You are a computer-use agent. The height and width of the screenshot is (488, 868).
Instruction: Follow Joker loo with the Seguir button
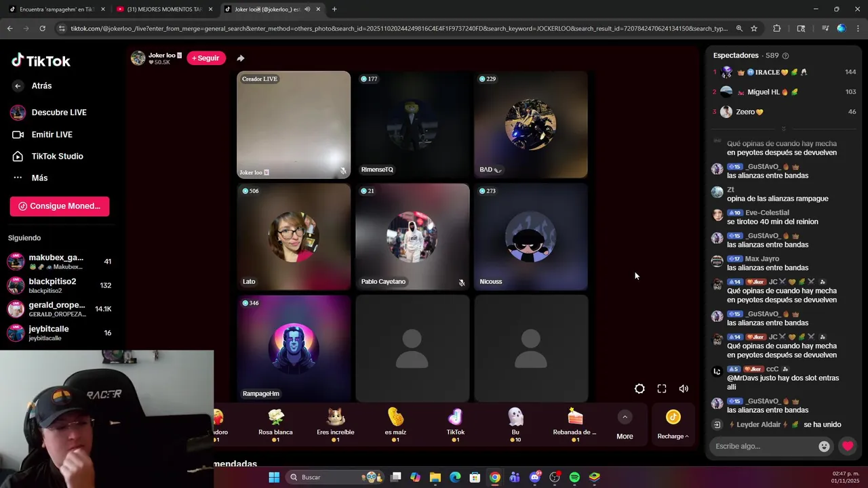click(x=205, y=58)
